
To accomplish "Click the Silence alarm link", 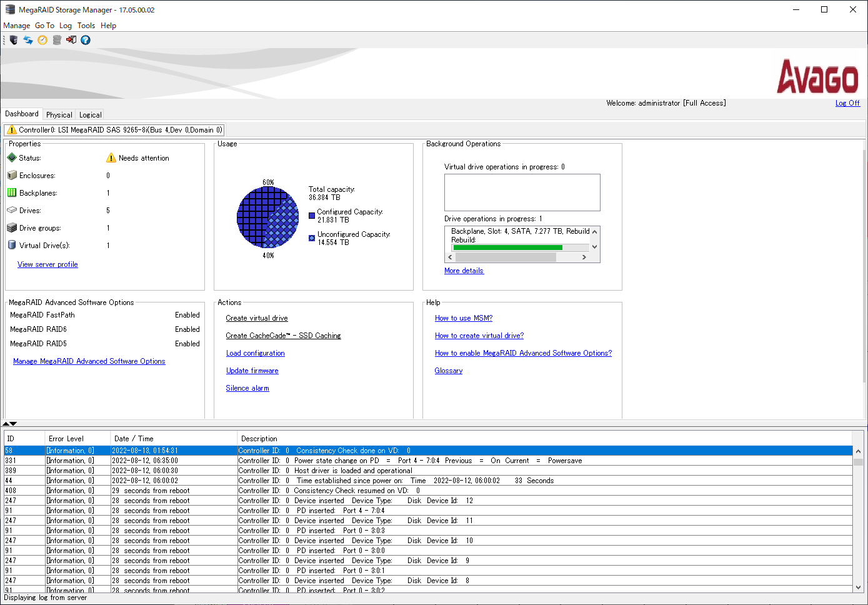I will [x=247, y=388].
